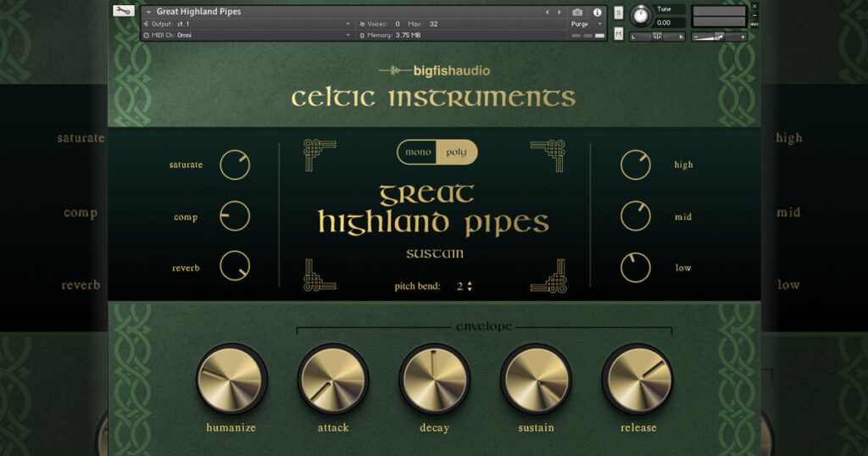The image size is (868, 456).
Task: Go to the next instrument arrow
Action: (x=559, y=12)
